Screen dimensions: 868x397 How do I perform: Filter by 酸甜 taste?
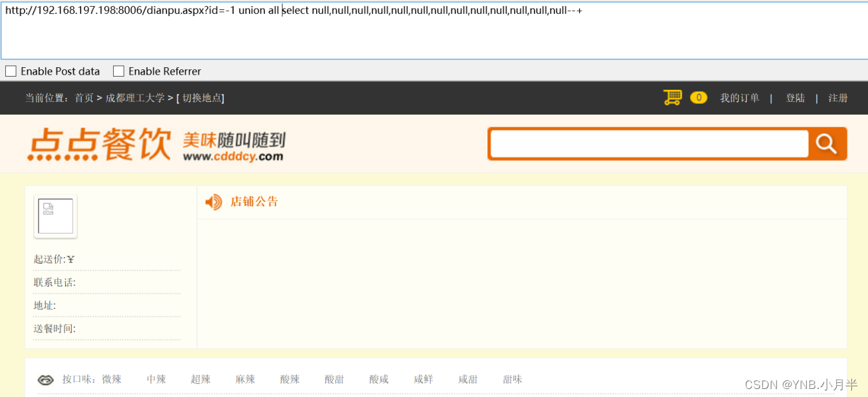tap(335, 379)
